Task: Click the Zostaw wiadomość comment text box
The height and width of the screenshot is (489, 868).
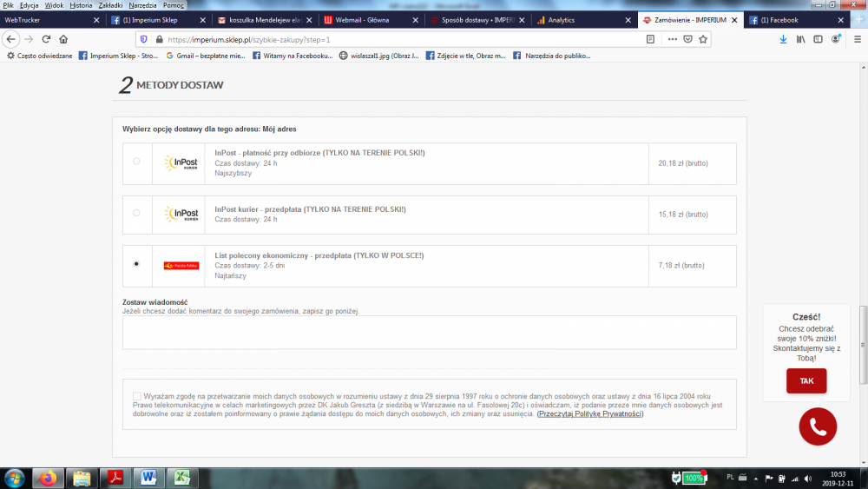Action: click(x=430, y=333)
